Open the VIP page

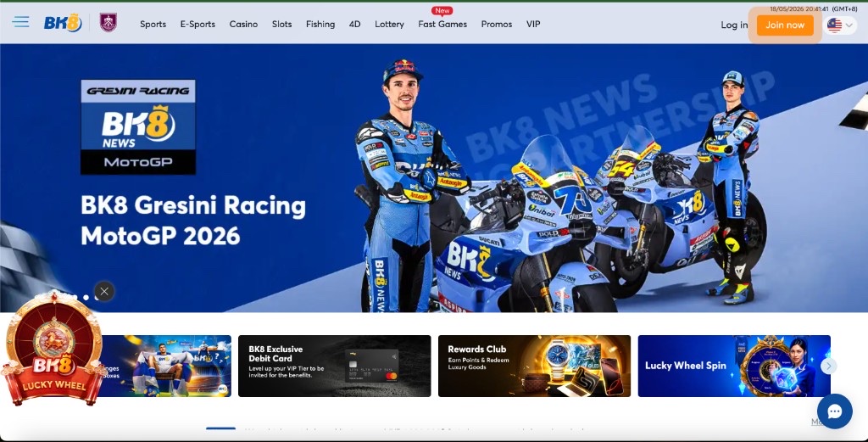[533, 25]
